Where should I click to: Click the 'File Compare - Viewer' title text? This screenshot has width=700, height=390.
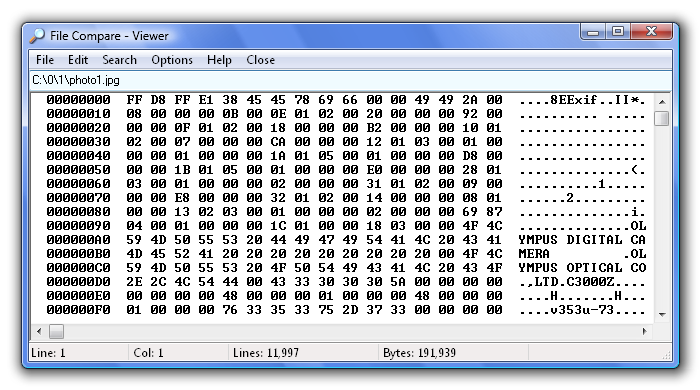pyautogui.click(x=109, y=36)
